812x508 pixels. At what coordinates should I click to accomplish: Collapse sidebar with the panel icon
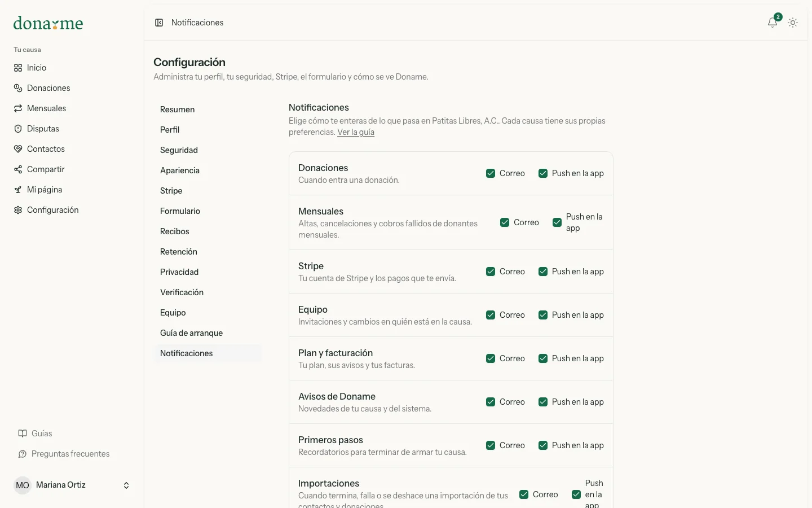(159, 23)
